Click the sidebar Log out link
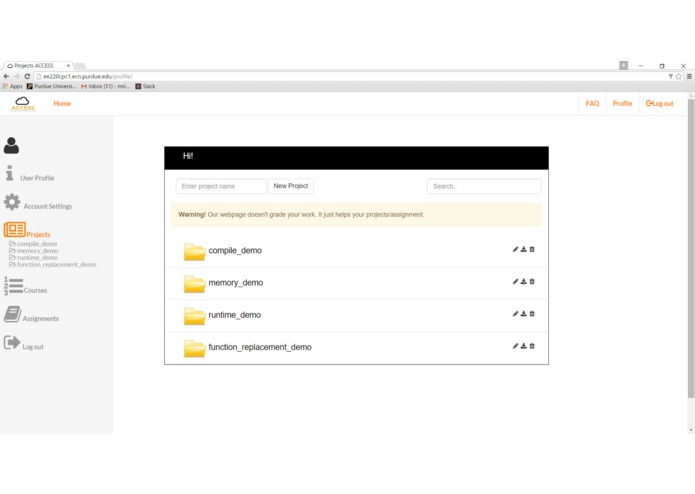The height and width of the screenshot is (494, 695). pos(33,346)
